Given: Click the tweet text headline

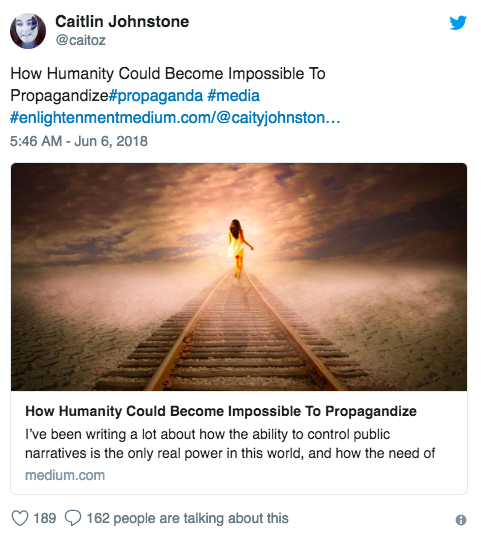Looking at the screenshot, I should (168, 84).
